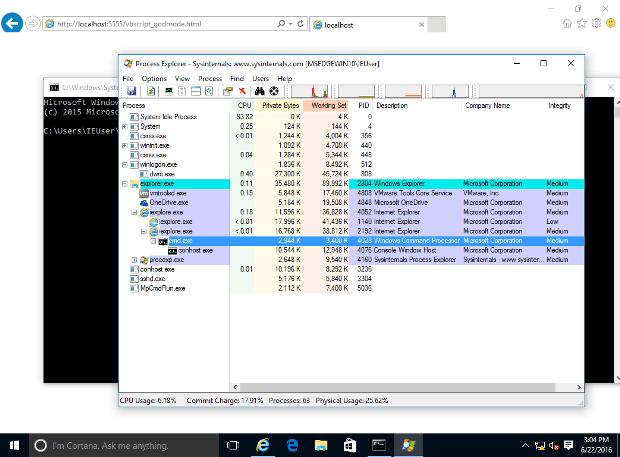Open the browser Favorites star icon
The width and height of the screenshot is (620, 457).
(582, 23)
